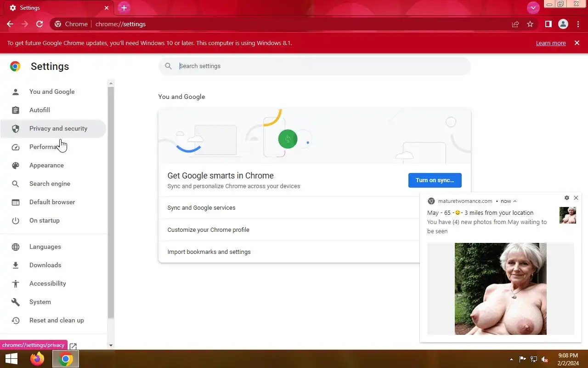Click the Languages globe icon
588x368 pixels.
coord(16,247)
